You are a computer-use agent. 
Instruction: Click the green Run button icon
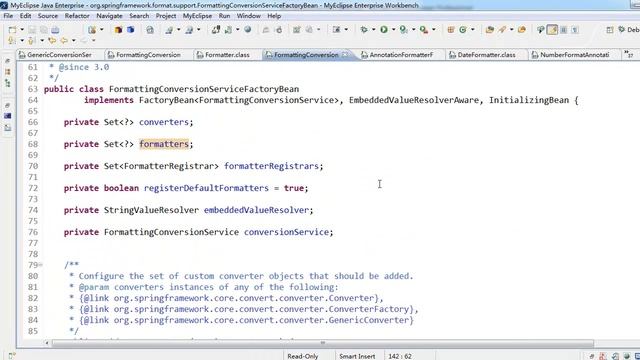point(384,30)
